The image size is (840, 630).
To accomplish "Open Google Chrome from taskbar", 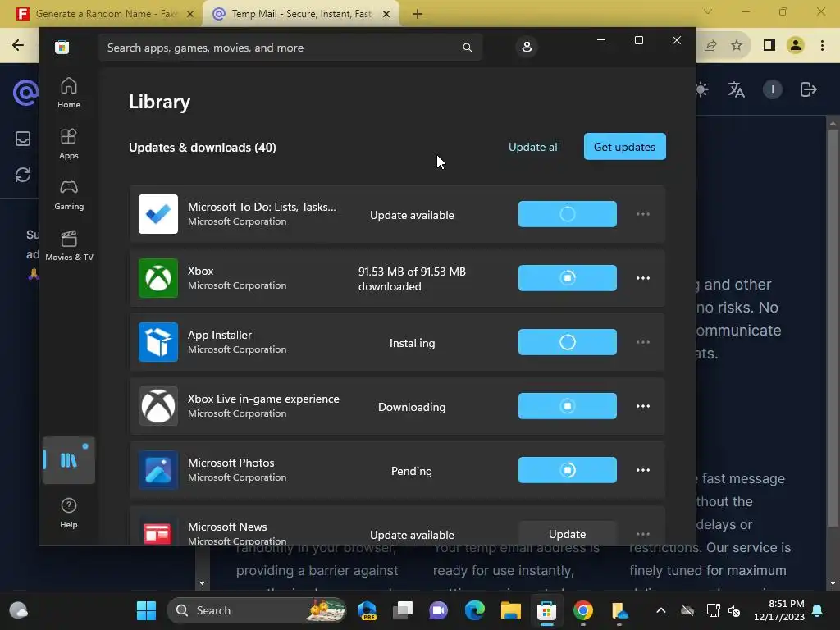I will pyautogui.click(x=583, y=610).
